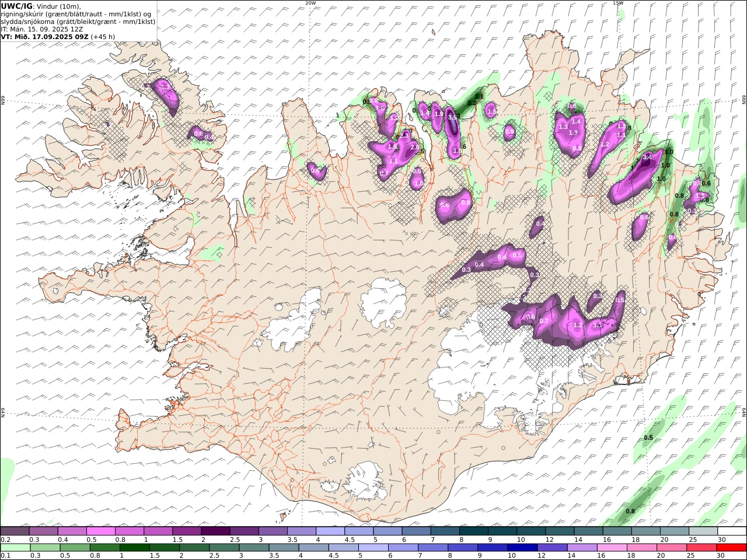Pick the dark teal snow swatch between 8 and 9
Screen dimensions: 747x560
pyautogui.click(x=474, y=531)
